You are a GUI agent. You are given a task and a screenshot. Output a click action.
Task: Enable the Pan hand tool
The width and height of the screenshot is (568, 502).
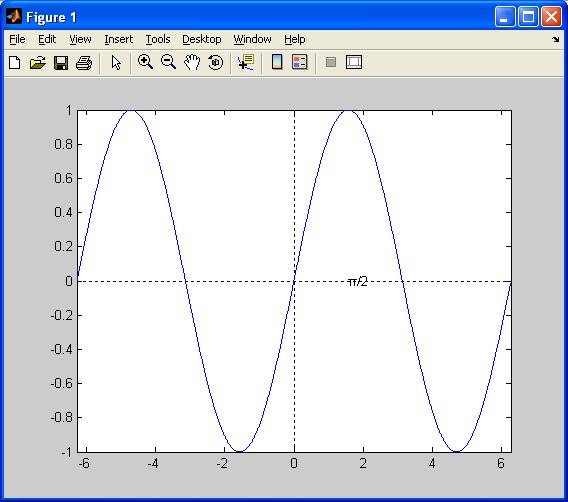click(192, 62)
